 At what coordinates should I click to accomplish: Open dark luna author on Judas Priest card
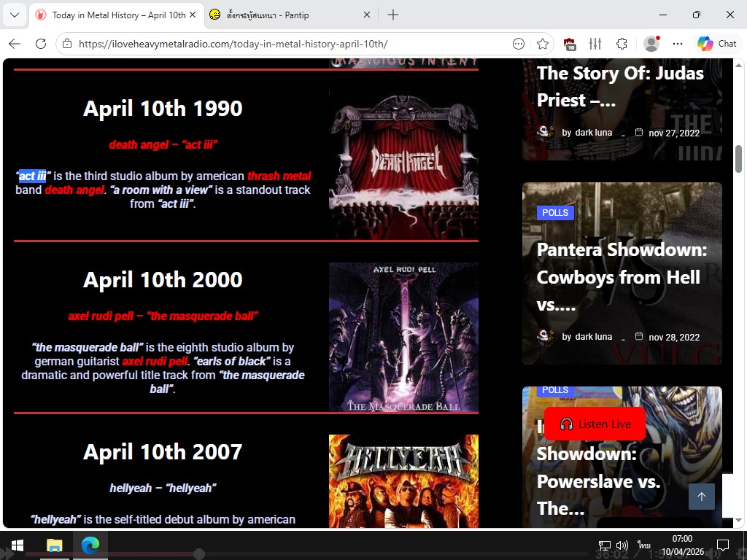[593, 133]
